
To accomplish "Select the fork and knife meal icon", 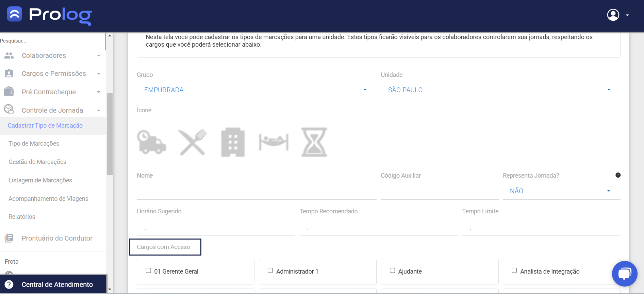I will [x=193, y=142].
